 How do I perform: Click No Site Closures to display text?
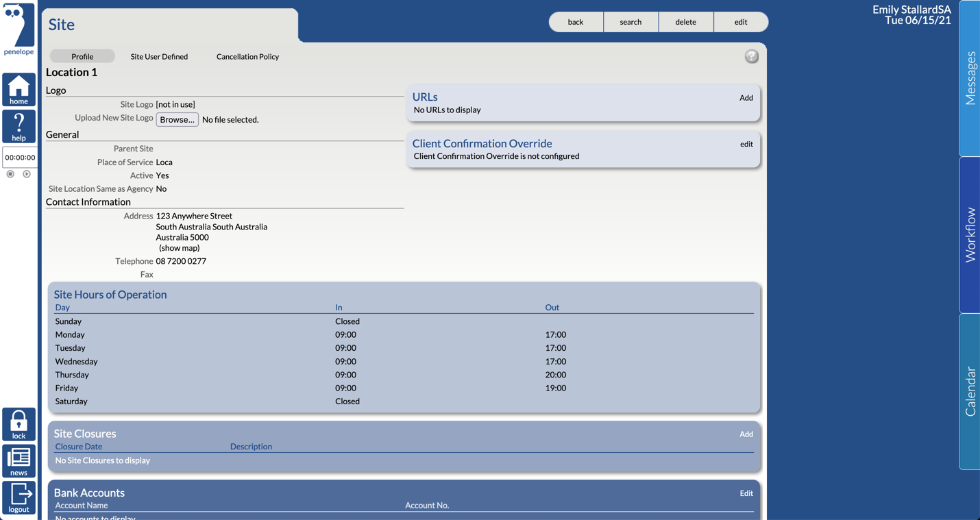(x=102, y=460)
